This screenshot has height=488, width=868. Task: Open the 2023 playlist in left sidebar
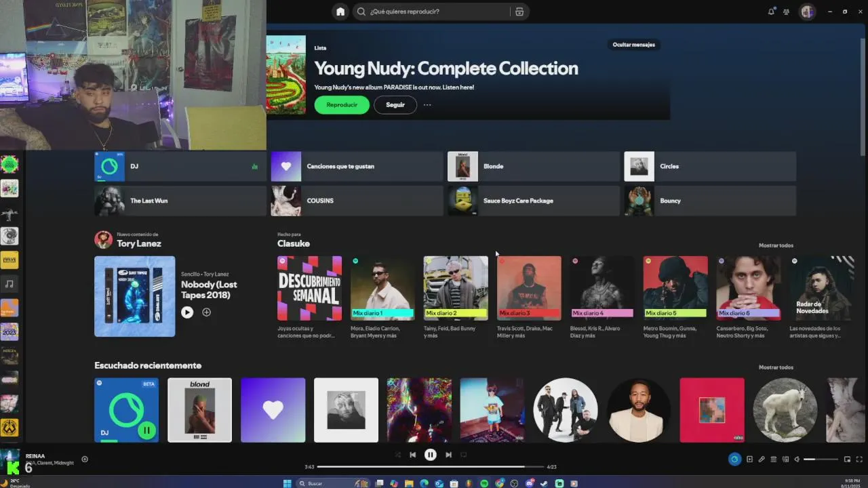9,331
